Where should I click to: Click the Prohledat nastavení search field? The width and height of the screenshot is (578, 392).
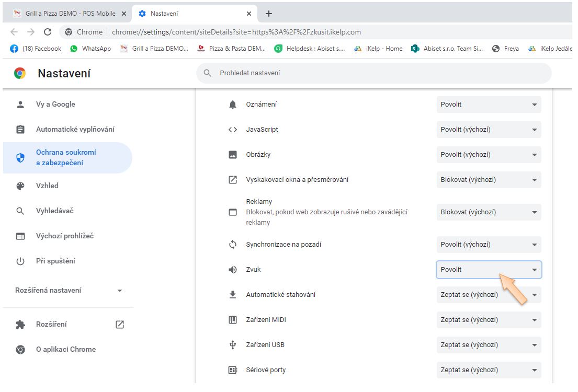373,73
